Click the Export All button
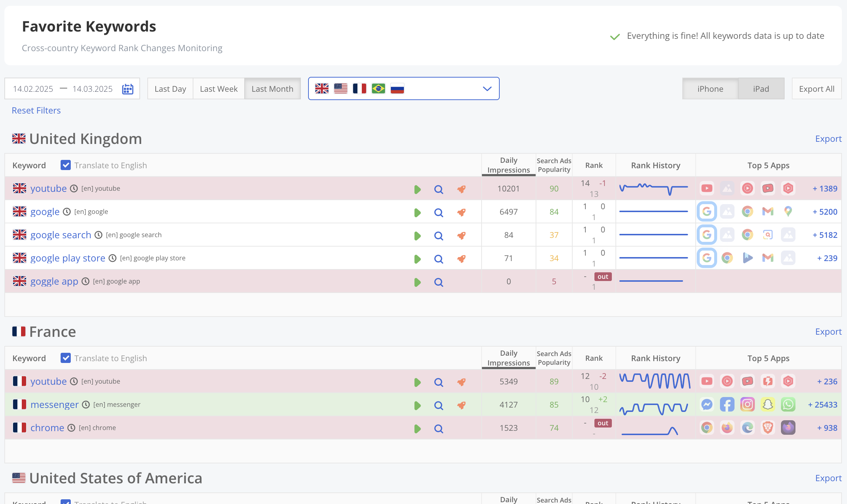Image resolution: width=847 pixels, height=504 pixels. click(x=817, y=89)
